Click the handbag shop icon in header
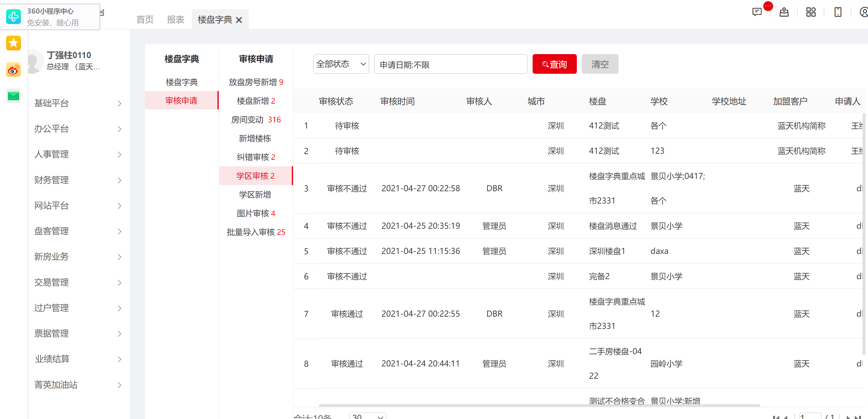 coord(784,13)
